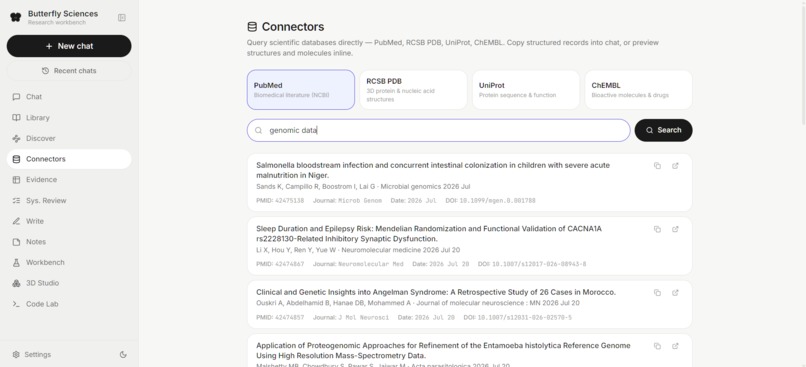
Task: Open the Write section
Action: click(69, 221)
